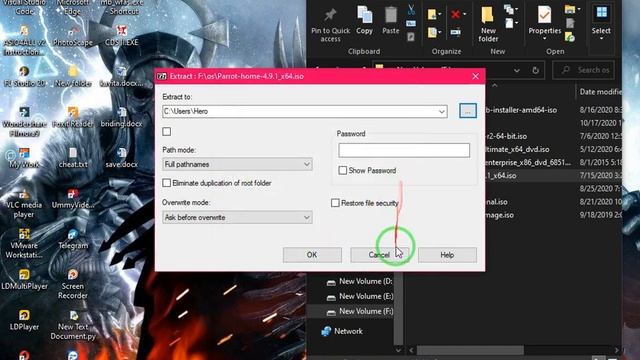Browse for extract destination folder
The height and width of the screenshot is (360, 640).
coord(468,111)
